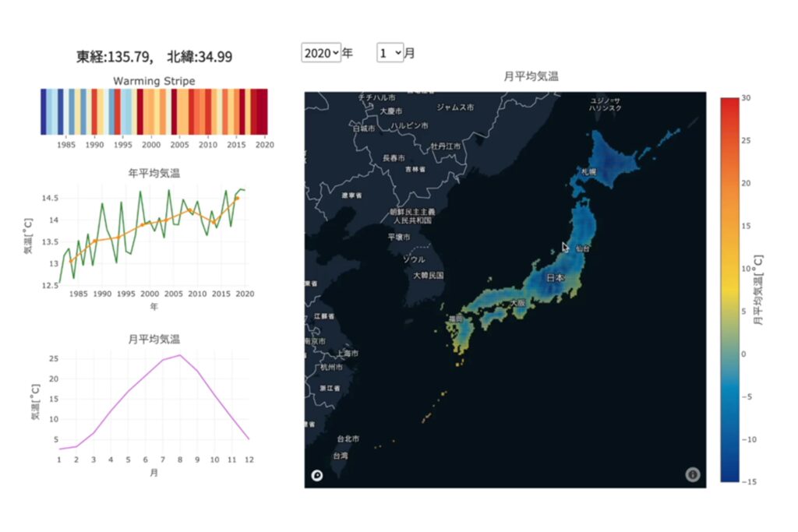Click the 大慶市 label on the map
The height and width of the screenshot is (532, 798).
[x=390, y=111]
